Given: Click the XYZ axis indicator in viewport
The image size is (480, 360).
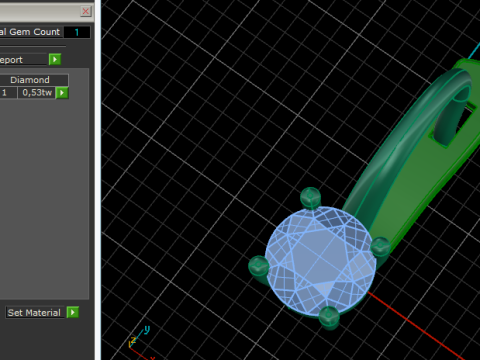Looking at the screenshot, I should [140, 342].
